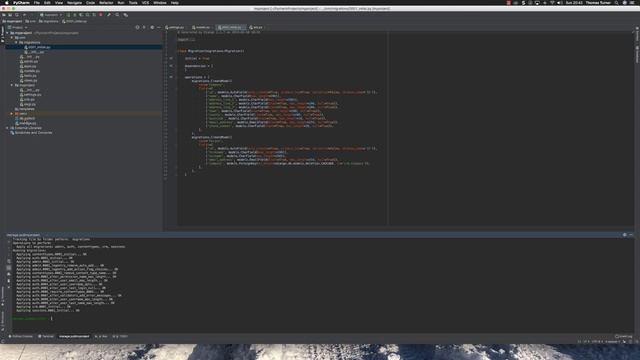Select tests.py in project tree
This screenshot has height=360, width=640.
coord(28,76)
